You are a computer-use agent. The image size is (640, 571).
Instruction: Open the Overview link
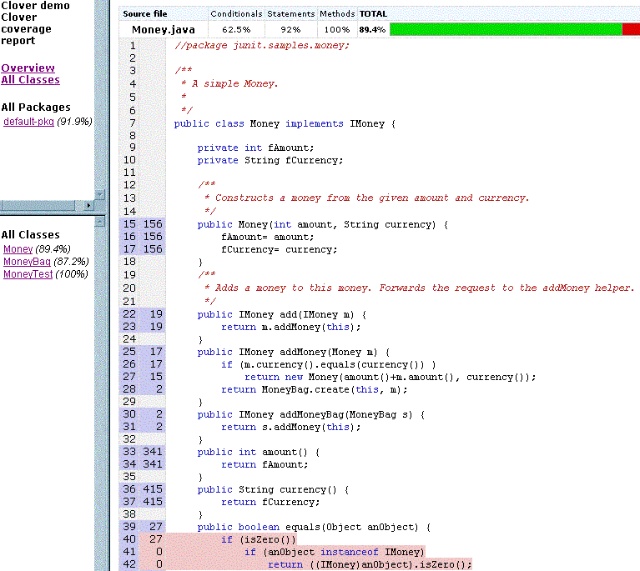point(28,68)
